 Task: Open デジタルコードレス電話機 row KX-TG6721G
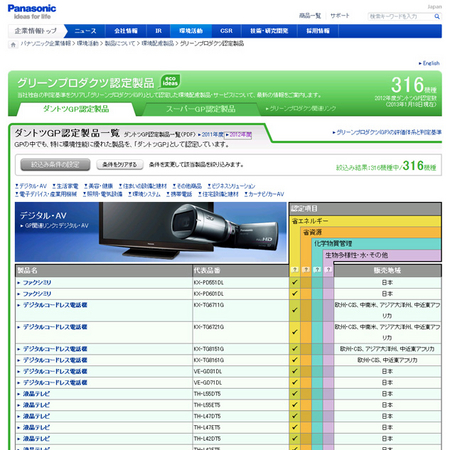coord(55,327)
